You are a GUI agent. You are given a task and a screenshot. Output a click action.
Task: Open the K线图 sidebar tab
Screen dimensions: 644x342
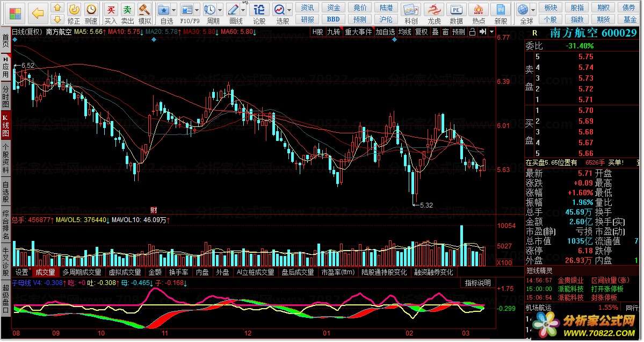click(5, 126)
